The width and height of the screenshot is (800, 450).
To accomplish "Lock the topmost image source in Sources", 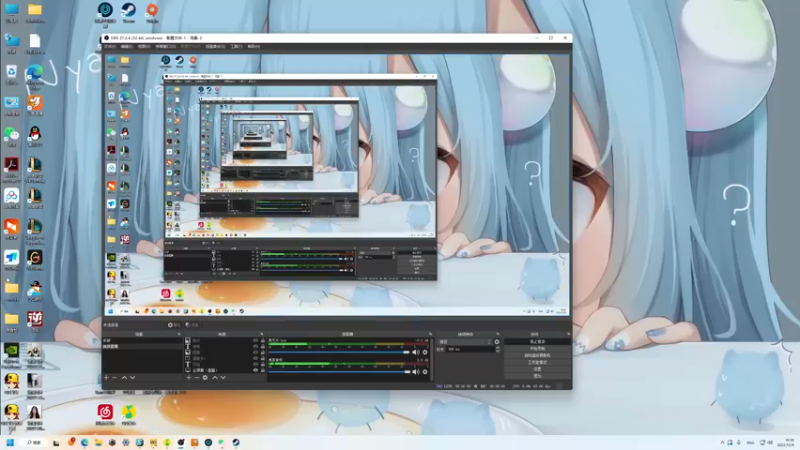I will 263,340.
